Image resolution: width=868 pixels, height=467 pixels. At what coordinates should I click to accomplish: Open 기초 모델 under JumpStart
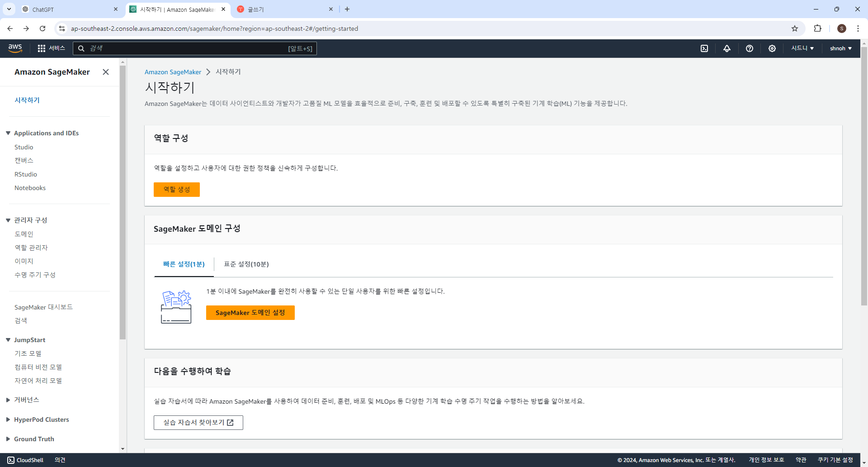pyautogui.click(x=28, y=353)
